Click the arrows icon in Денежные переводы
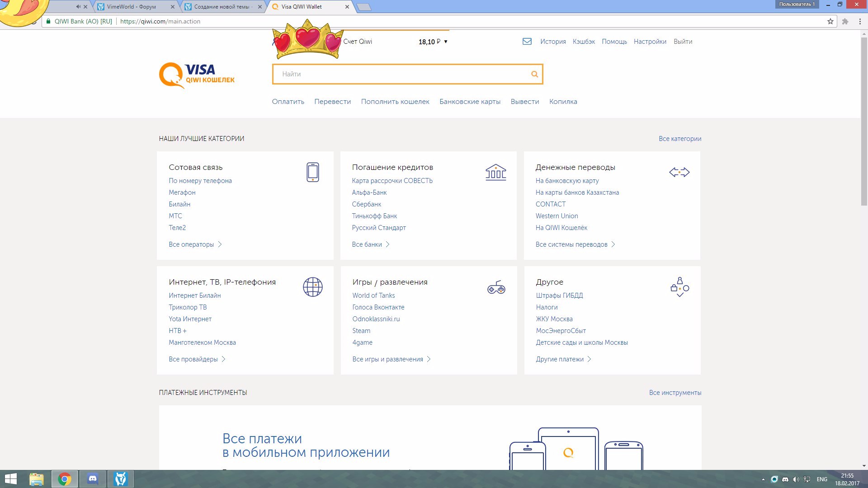This screenshot has width=868, height=488. coord(679,172)
